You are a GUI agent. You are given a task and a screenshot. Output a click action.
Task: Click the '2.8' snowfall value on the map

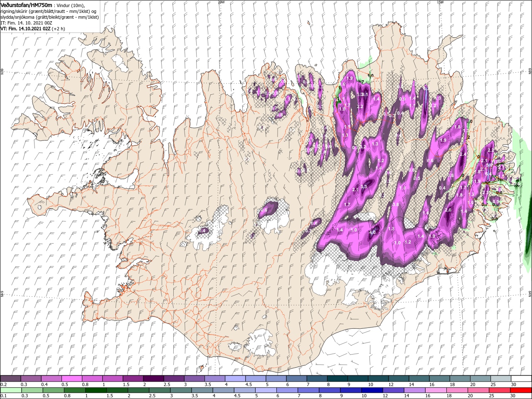(448, 210)
